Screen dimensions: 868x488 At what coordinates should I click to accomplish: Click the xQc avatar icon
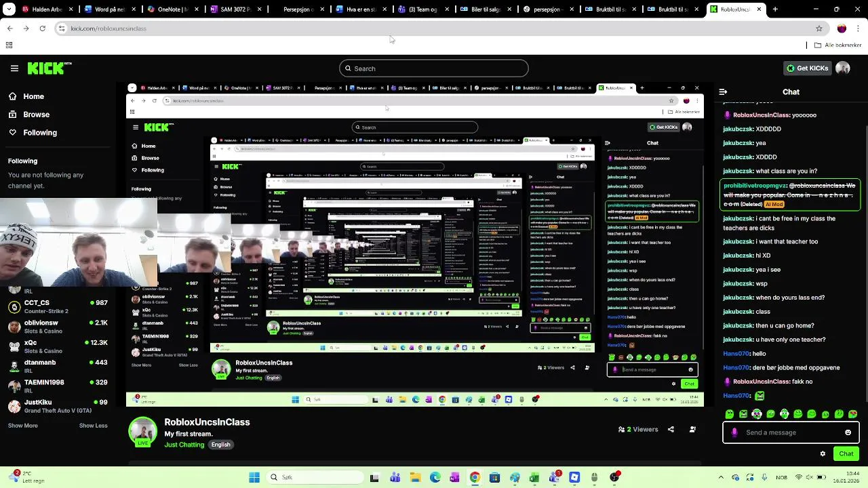click(14, 346)
